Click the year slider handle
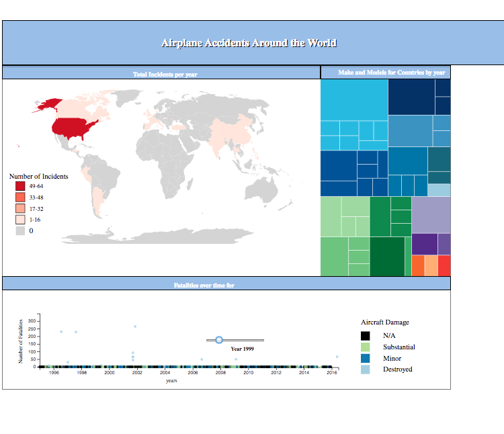Screen dimensions: 504x434 coord(219,340)
